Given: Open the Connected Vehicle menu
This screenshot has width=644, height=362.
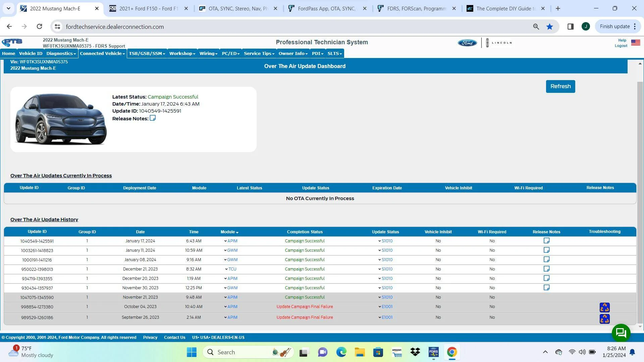Looking at the screenshot, I should (102, 53).
